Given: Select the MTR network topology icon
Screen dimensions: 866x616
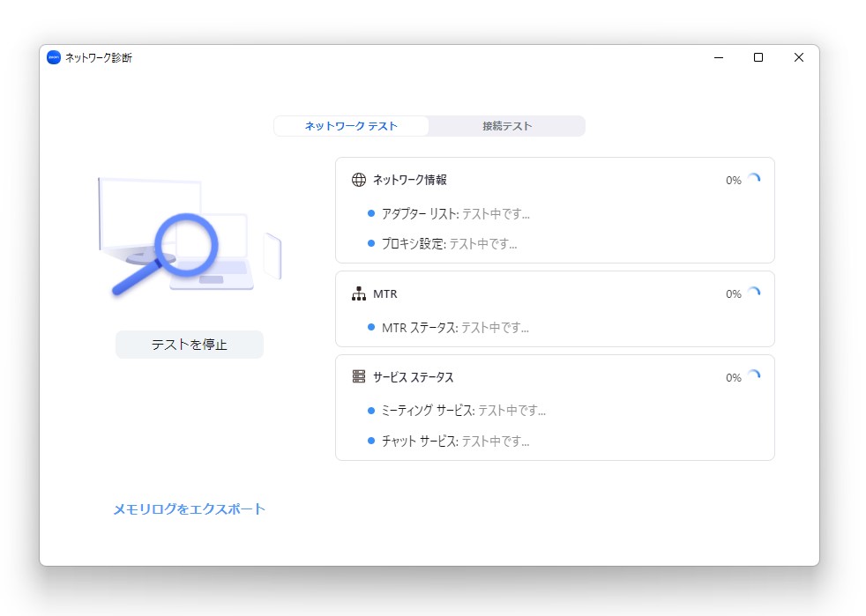Looking at the screenshot, I should click(358, 293).
